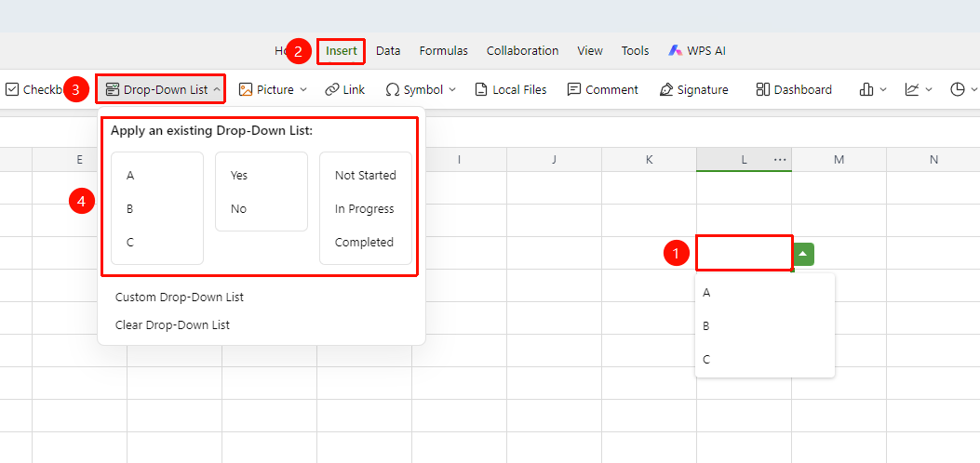The image size is (980, 463).
Task: Apply the Yes No drop-down list preset
Action: coord(262,192)
